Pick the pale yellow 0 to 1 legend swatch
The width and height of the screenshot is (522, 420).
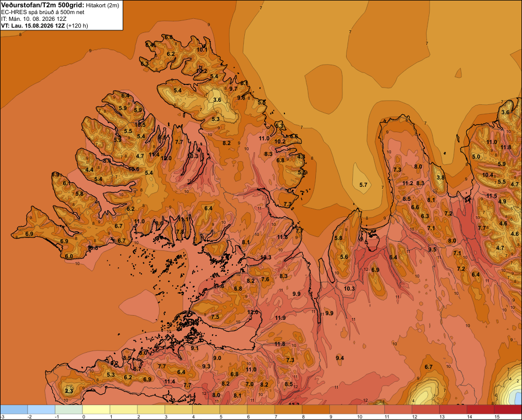[x=96, y=410]
